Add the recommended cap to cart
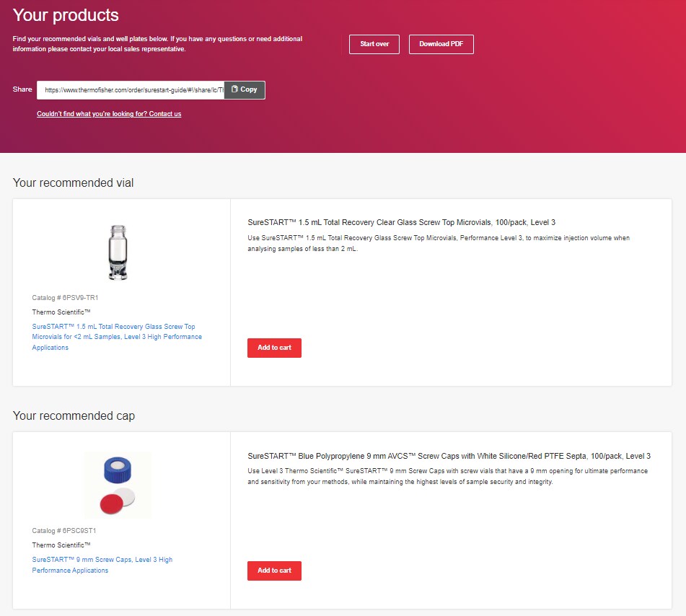The image size is (686, 616). coord(274,571)
